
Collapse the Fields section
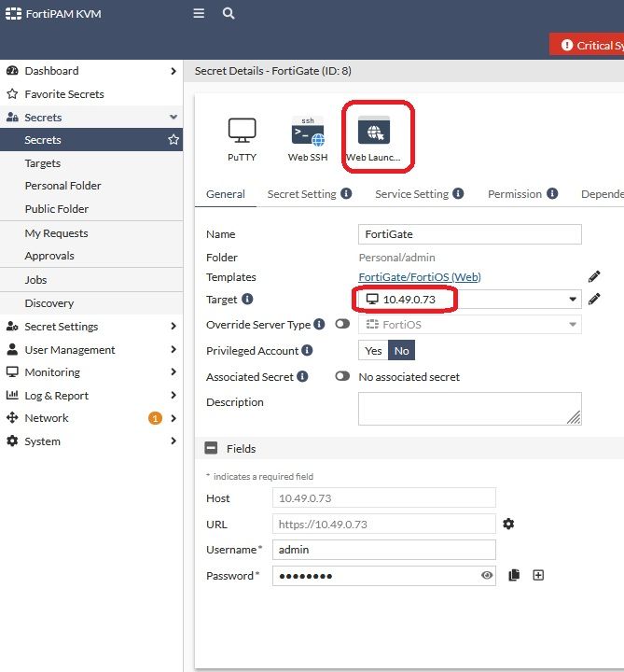pos(211,448)
